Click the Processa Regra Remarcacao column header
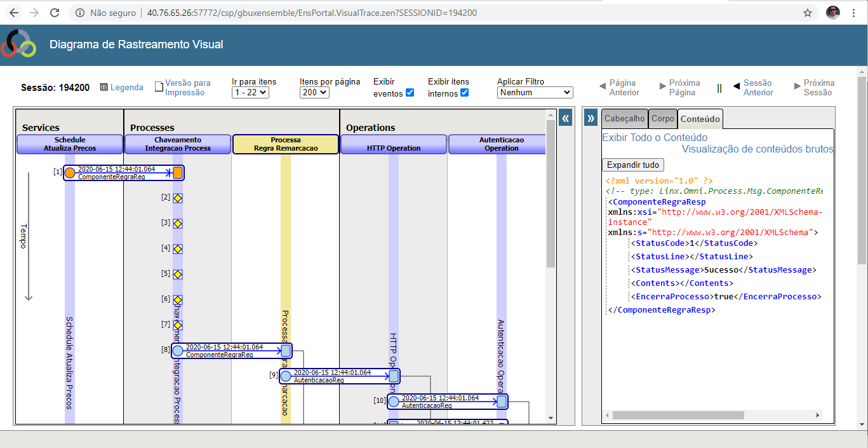This screenshot has width=868, height=448. click(x=286, y=144)
